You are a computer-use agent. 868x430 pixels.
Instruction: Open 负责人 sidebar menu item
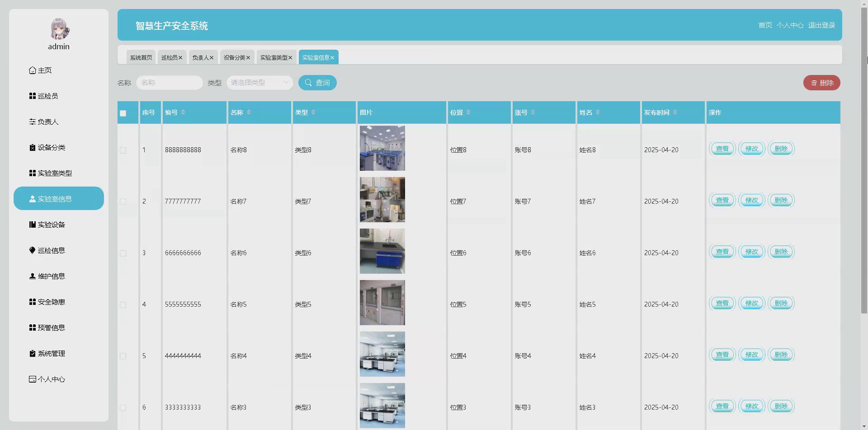coord(59,122)
